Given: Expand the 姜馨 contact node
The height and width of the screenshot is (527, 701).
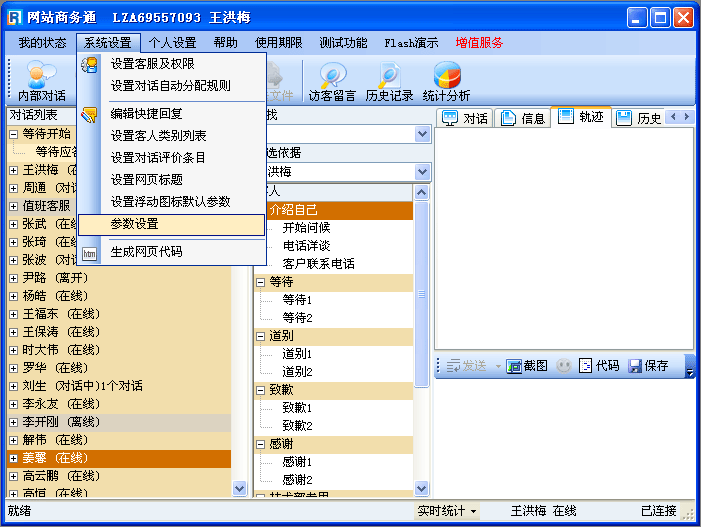Looking at the screenshot, I should (13, 458).
